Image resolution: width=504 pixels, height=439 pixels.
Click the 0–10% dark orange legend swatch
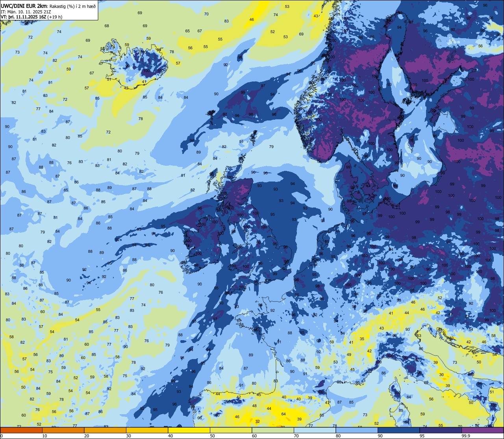(x=21, y=430)
